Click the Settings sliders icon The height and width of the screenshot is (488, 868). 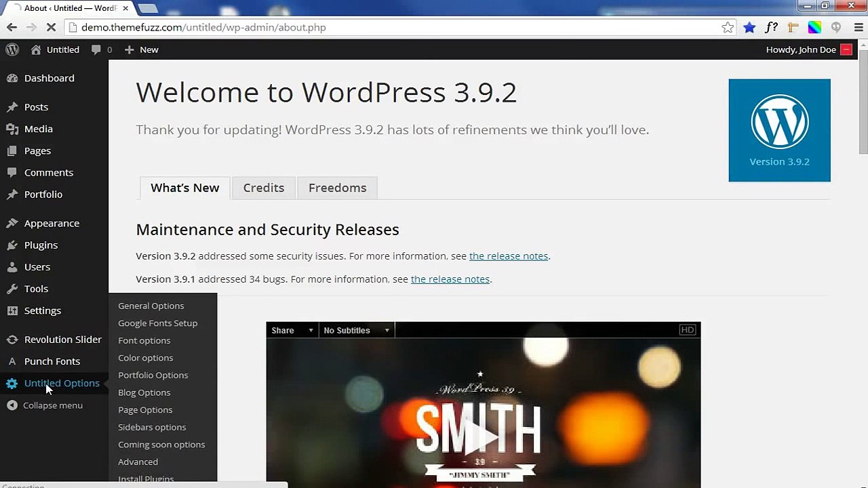tap(12, 310)
